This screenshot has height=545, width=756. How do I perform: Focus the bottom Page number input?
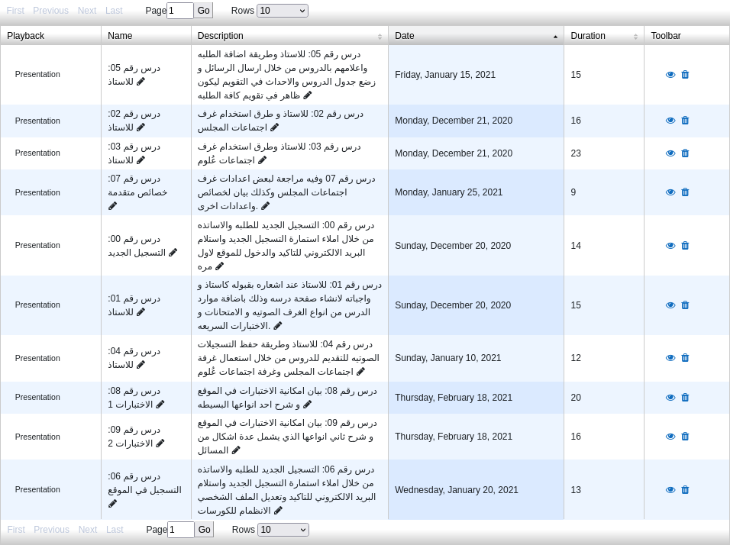181,530
